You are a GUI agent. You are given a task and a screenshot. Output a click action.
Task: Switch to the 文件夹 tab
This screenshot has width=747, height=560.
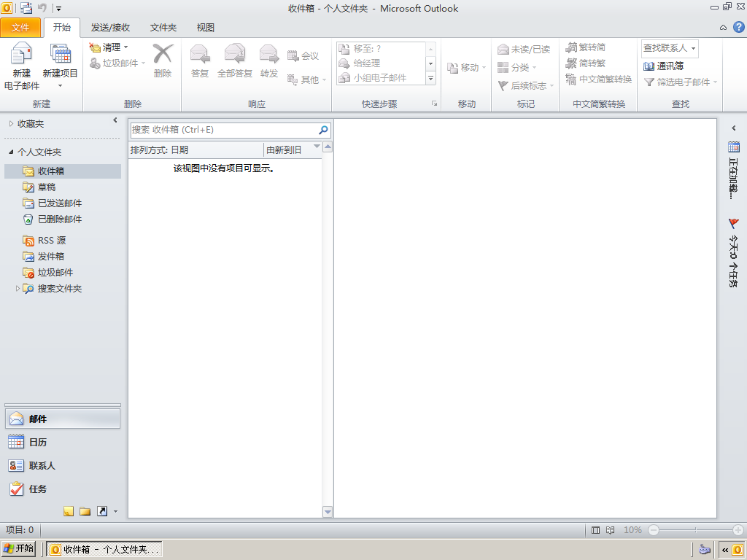tap(163, 28)
